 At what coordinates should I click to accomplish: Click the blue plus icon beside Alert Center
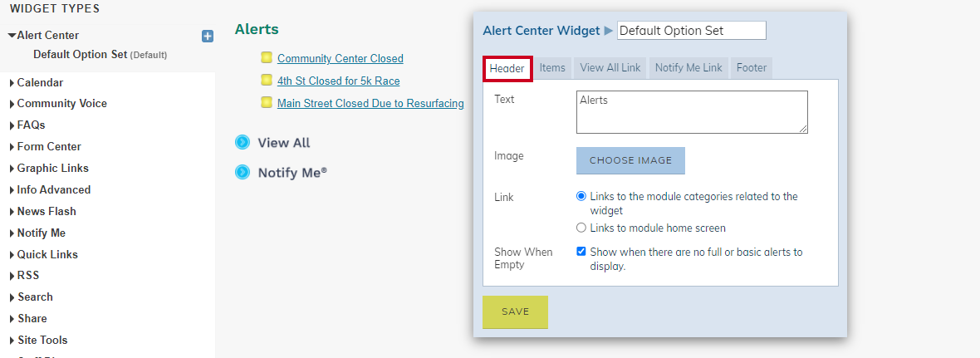point(208,37)
